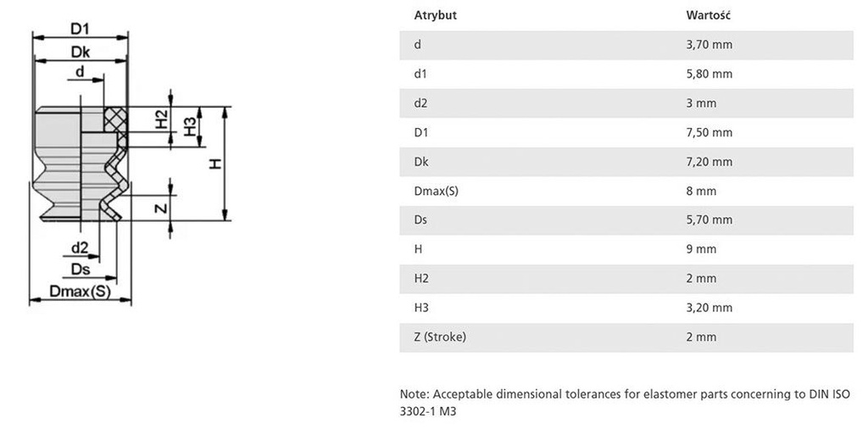This screenshot has width=868, height=429.
Task: Select the 7,50 mm value cell
Action: coord(709,132)
